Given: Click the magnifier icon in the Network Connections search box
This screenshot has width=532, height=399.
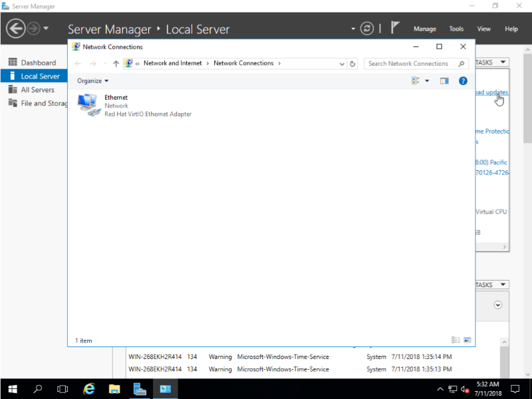Looking at the screenshot, I should (461, 64).
